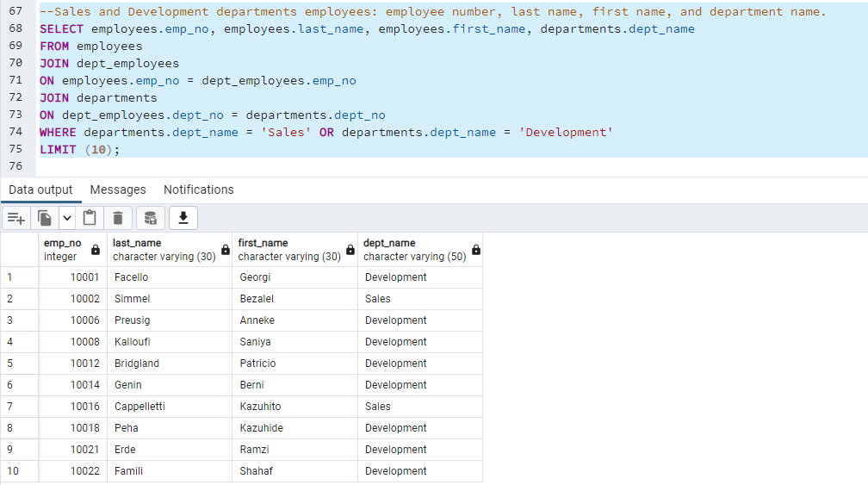Image resolution: width=868 pixels, height=485 pixels.
Task: Click the cell containing Bezalel
Action: tap(295, 299)
